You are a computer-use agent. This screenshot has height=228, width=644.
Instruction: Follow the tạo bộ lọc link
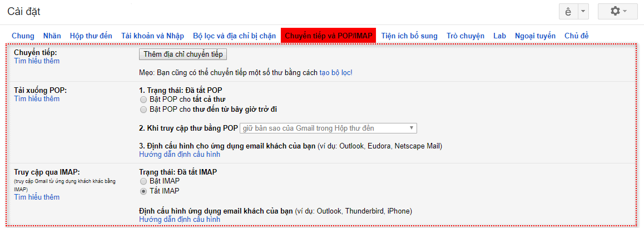pyautogui.click(x=336, y=73)
